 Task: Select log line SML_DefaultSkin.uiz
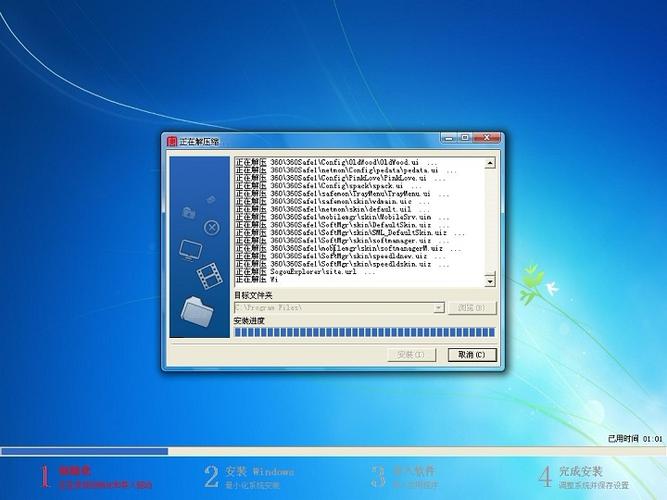click(x=350, y=233)
